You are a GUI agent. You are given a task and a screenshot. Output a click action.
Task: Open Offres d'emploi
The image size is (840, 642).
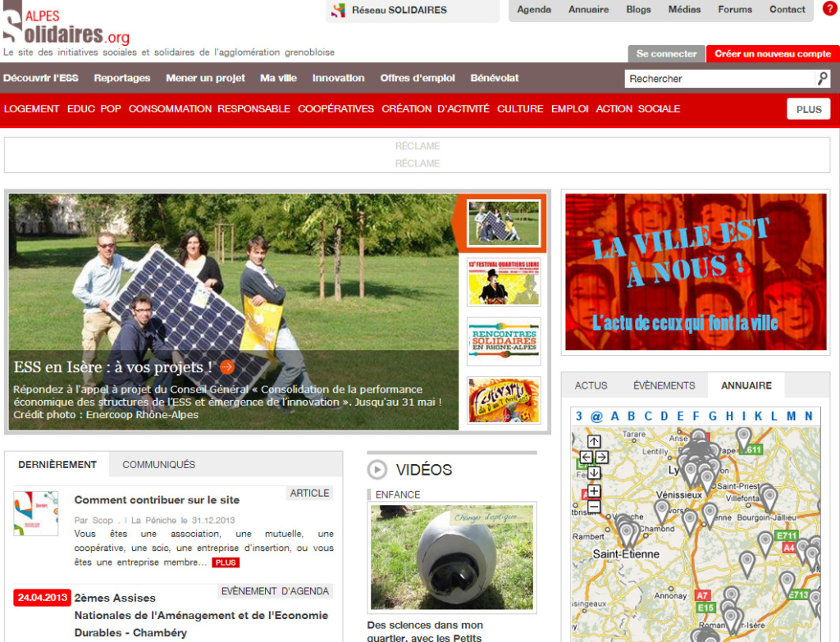coord(418,78)
